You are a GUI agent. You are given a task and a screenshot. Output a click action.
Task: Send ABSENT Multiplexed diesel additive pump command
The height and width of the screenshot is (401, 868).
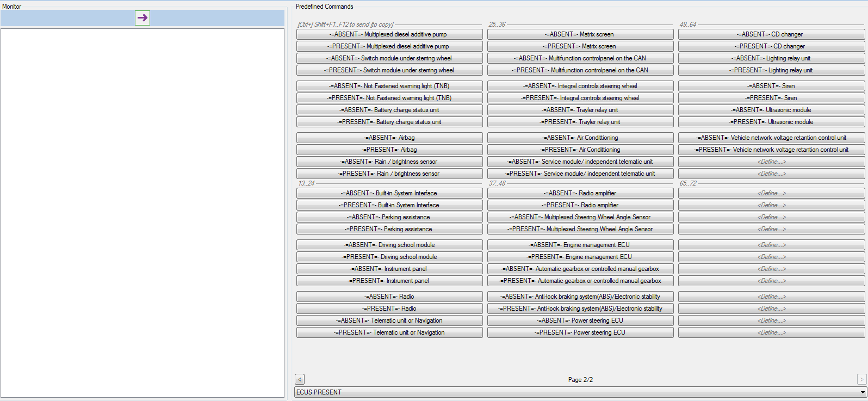coord(389,34)
